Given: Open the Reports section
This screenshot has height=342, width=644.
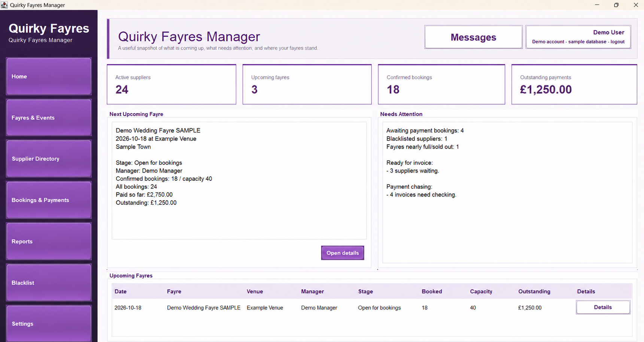Looking at the screenshot, I should [49, 241].
